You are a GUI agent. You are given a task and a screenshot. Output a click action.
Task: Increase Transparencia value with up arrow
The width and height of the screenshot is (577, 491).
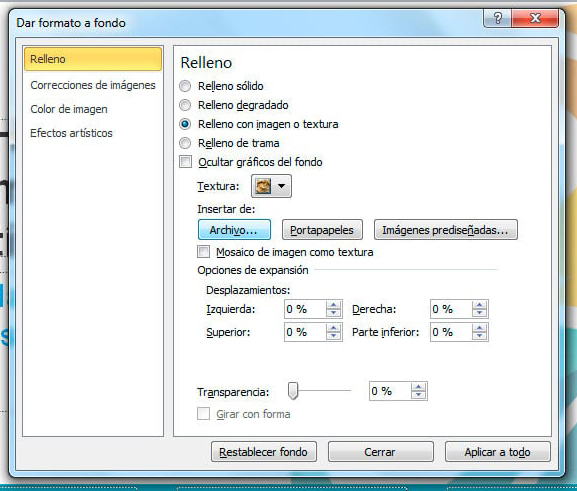419,387
